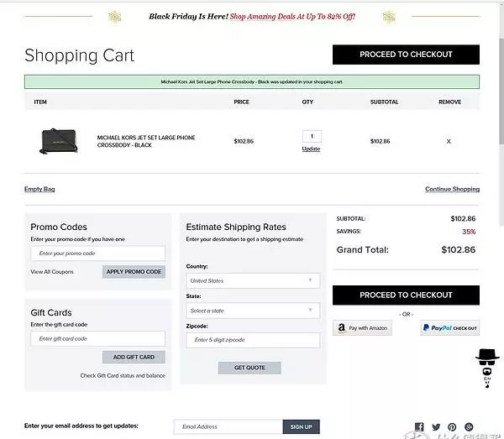This screenshot has height=439, width=504.
Task: Open the Twitter icon
Action: click(x=436, y=426)
